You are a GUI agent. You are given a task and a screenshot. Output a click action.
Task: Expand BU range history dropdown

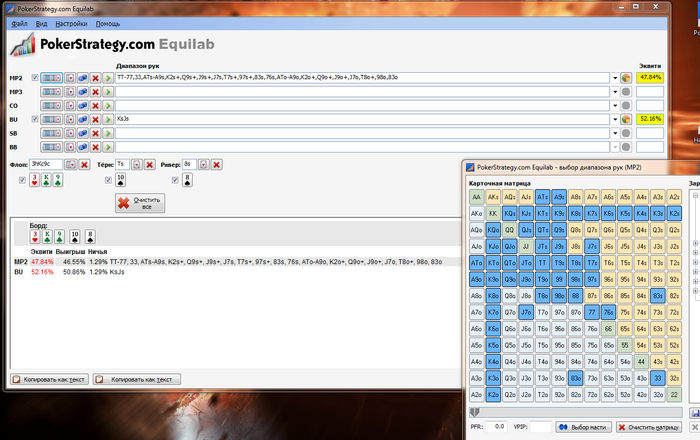click(615, 119)
